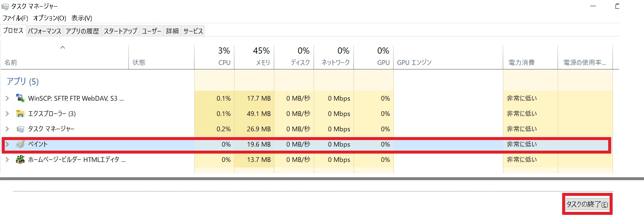Screen dimensions: 644x217
Task: Select the エクスプローラー (3) row name
Action: click(x=52, y=113)
